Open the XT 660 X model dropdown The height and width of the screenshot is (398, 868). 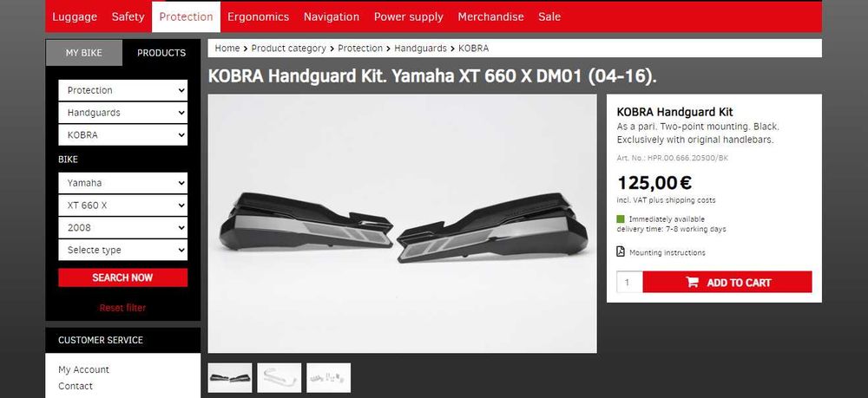(x=123, y=206)
